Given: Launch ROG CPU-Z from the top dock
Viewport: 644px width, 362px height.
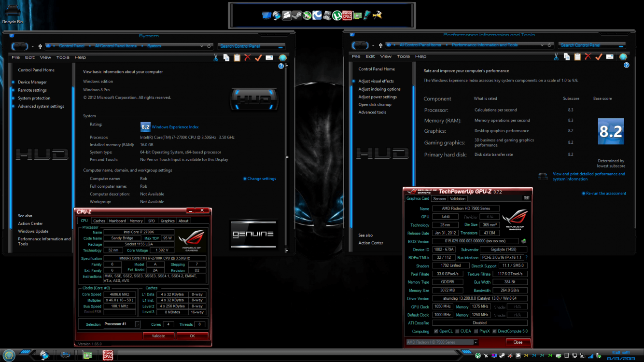Looking at the screenshot, I should [347, 15].
